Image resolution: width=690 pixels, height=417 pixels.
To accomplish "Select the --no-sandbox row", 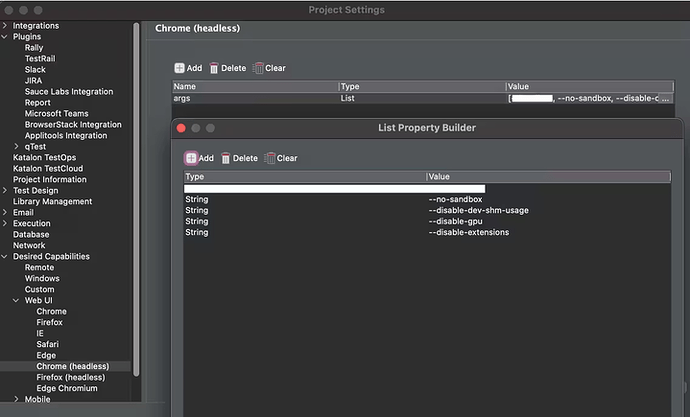I will (x=427, y=199).
